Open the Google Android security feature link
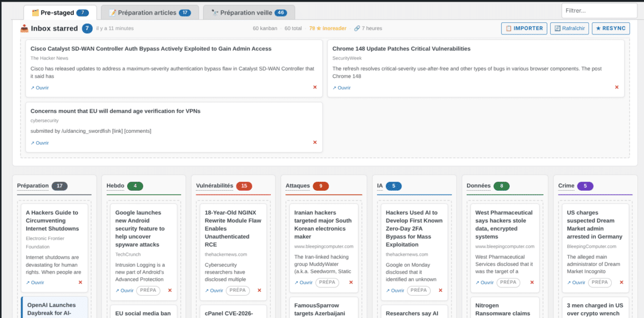The image size is (644, 318). [124, 290]
